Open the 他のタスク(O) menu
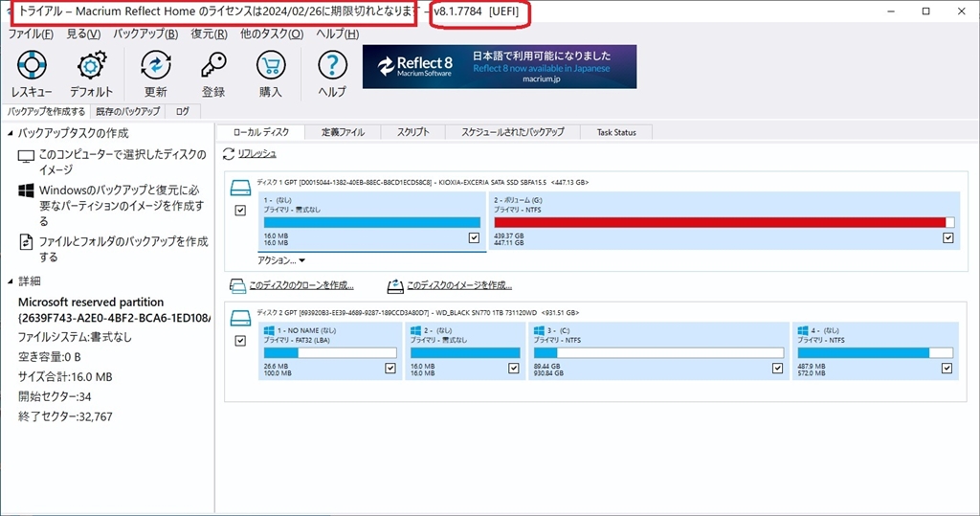Image resolution: width=980 pixels, height=516 pixels. click(x=272, y=34)
